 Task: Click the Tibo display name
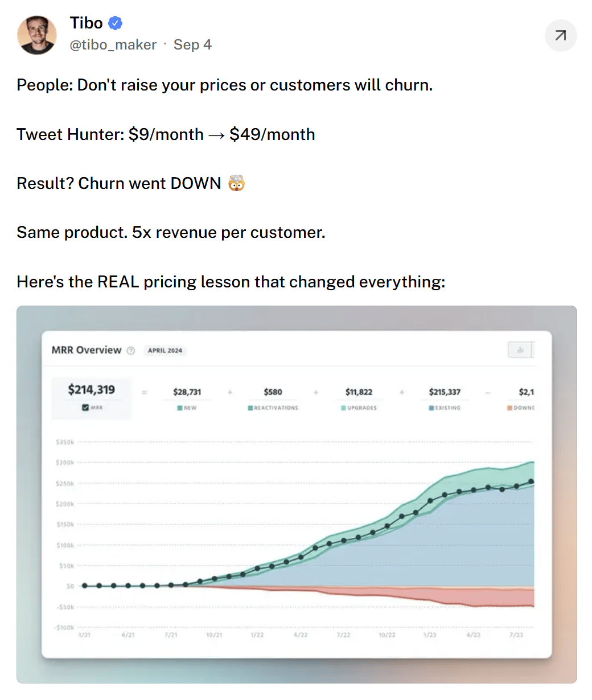point(87,23)
